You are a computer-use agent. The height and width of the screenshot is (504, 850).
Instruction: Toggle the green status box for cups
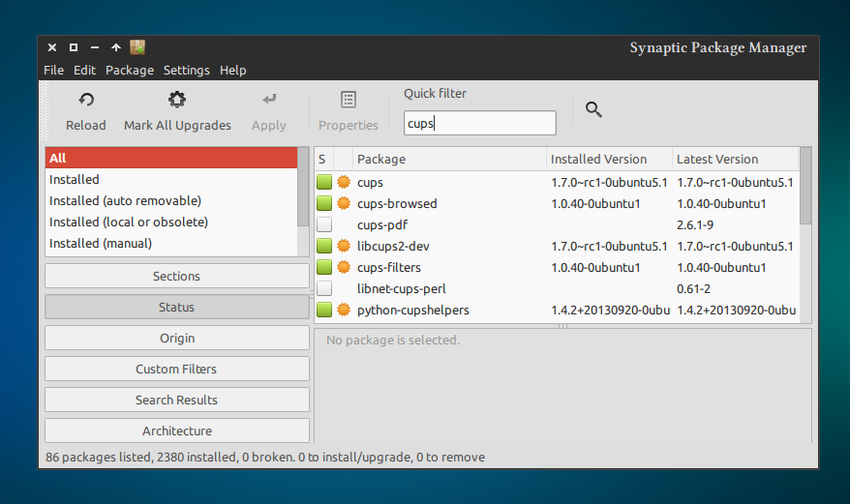324,182
